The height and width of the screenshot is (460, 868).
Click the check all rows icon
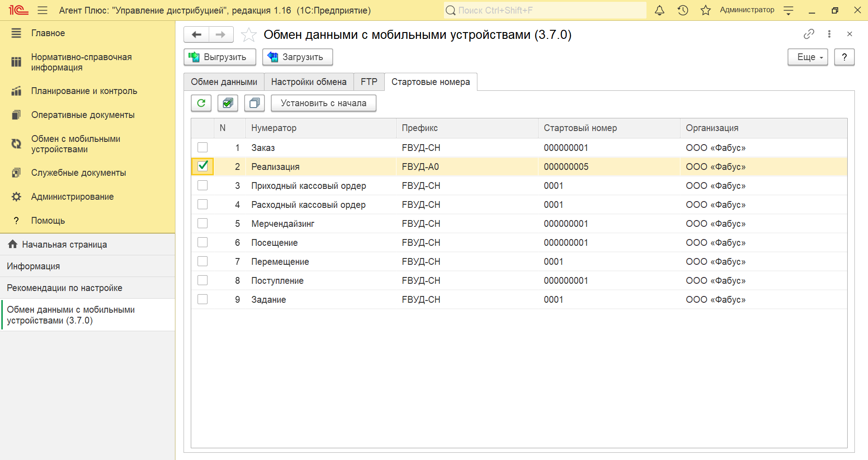click(228, 103)
